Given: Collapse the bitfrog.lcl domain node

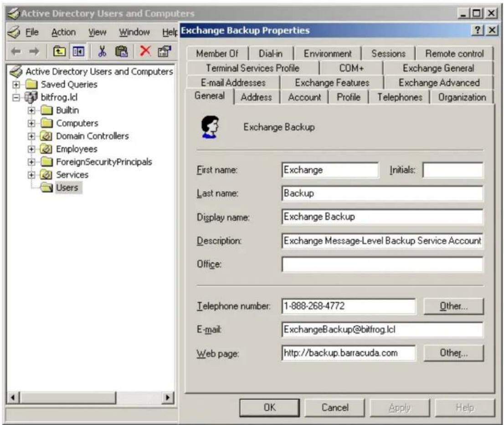Looking at the screenshot, I should point(16,97).
